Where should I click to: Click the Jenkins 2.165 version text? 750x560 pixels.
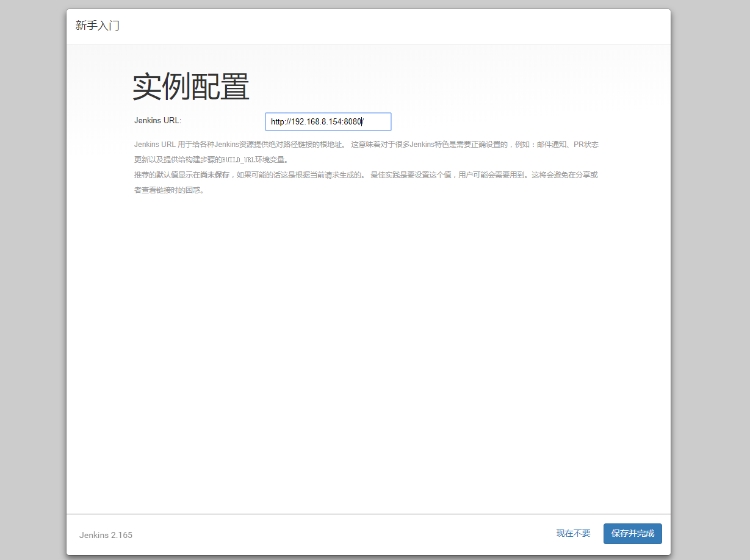[x=106, y=535]
